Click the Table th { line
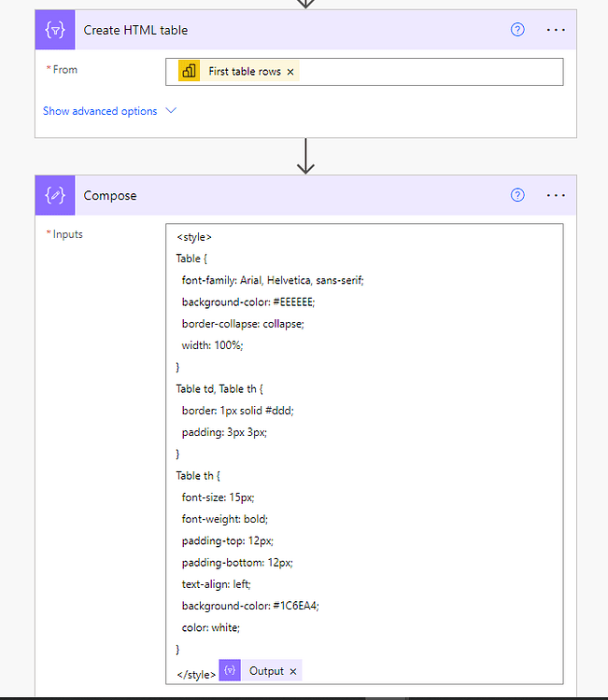 [x=198, y=476]
